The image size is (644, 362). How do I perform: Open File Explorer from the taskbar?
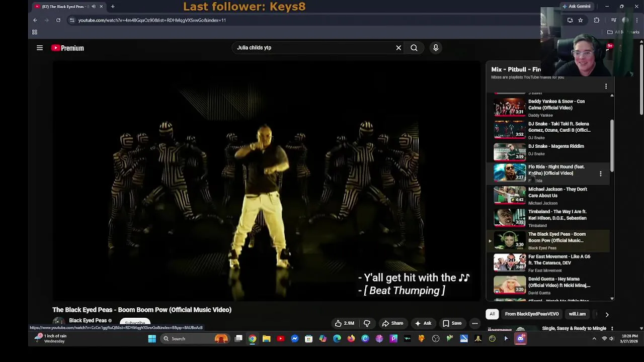coord(267,339)
